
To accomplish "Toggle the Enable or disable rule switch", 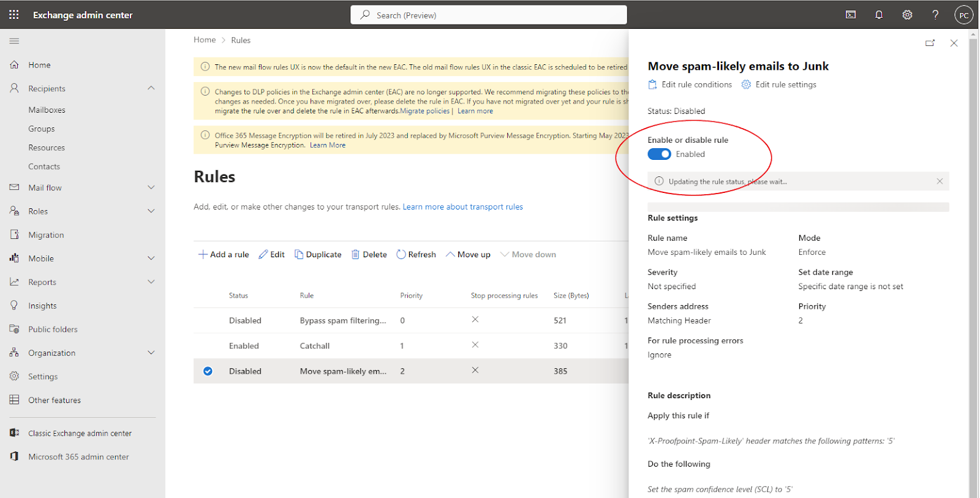I will tap(659, 154).
